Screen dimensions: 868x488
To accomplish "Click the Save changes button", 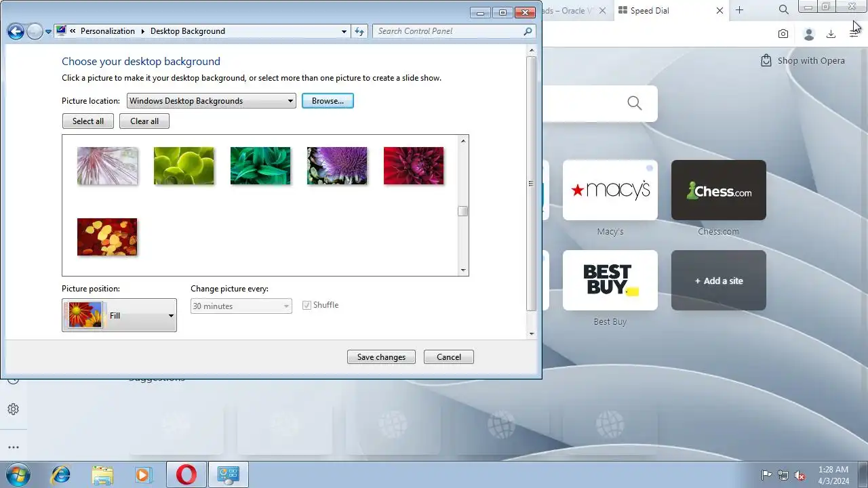I will coord(381,357).
